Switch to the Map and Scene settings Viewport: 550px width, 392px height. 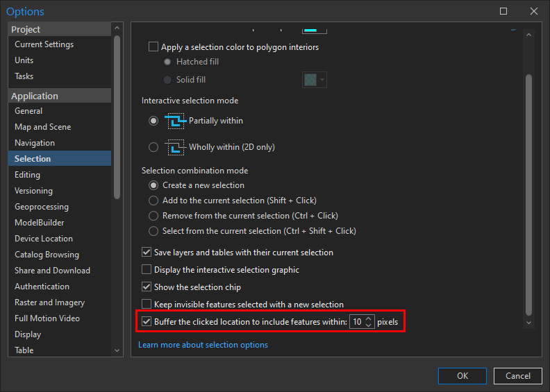point(43,127)
